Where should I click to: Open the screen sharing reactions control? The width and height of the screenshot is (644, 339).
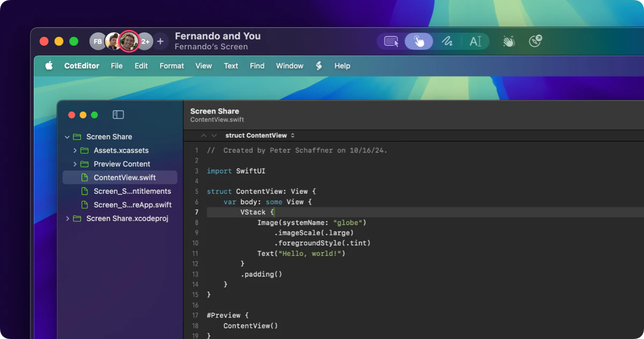click(x=509, y=41)
